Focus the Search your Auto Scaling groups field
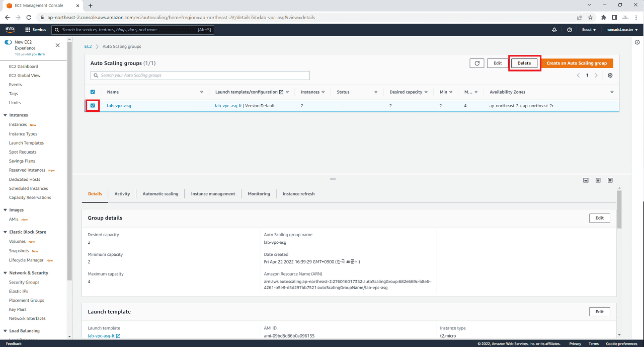The width and height of the screenshot is (644, 347). [x=200, y=76]
